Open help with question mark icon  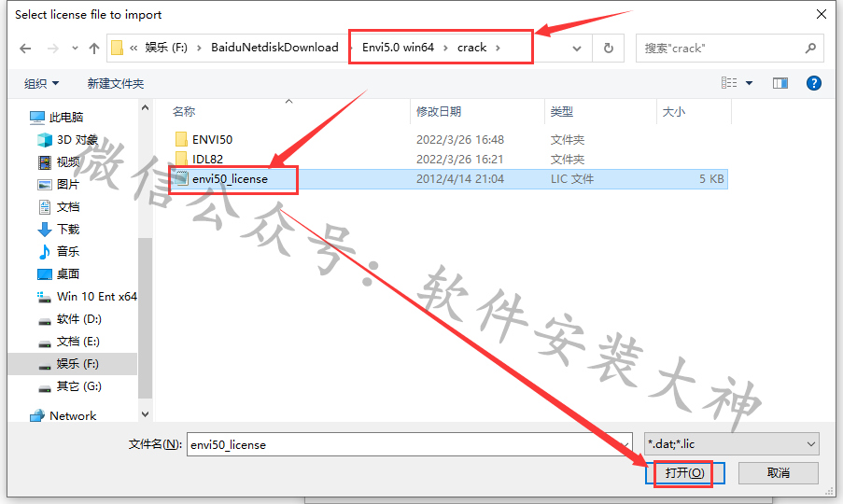point(813,83)
